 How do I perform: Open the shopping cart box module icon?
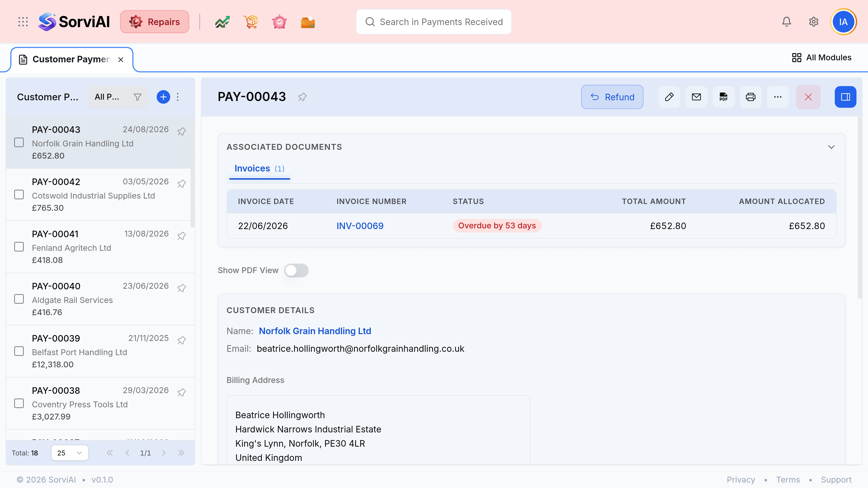[x=251, y=22]
